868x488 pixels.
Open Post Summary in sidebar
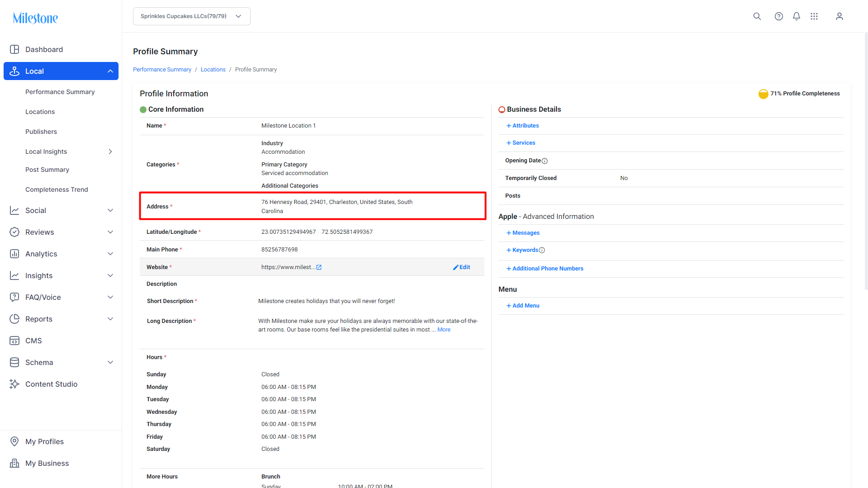47,170
